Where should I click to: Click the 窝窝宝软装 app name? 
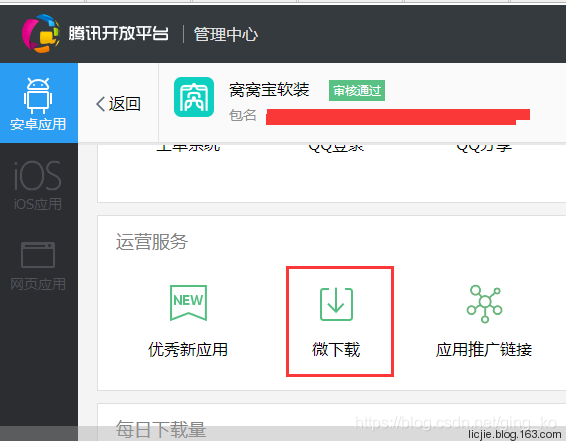269,89
